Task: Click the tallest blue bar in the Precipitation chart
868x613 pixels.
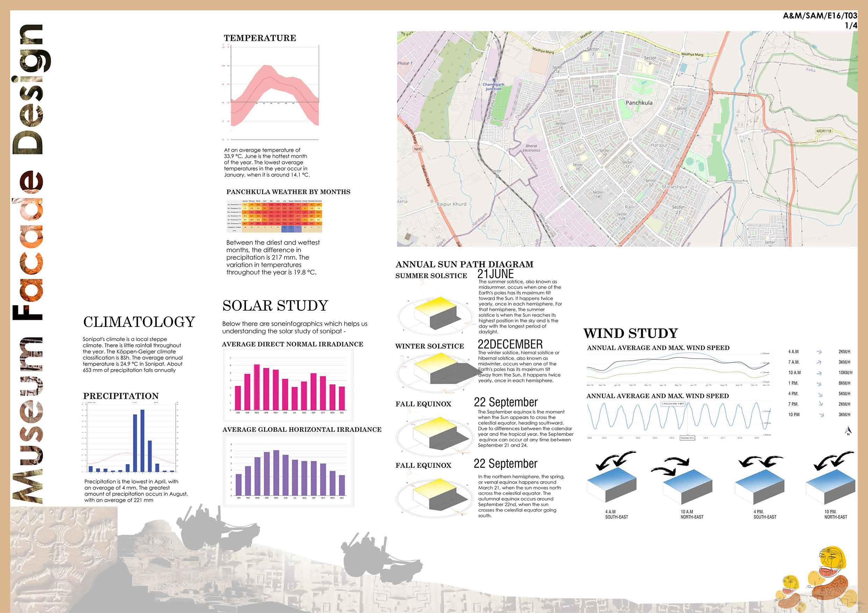Action: (x=143, y=441)
